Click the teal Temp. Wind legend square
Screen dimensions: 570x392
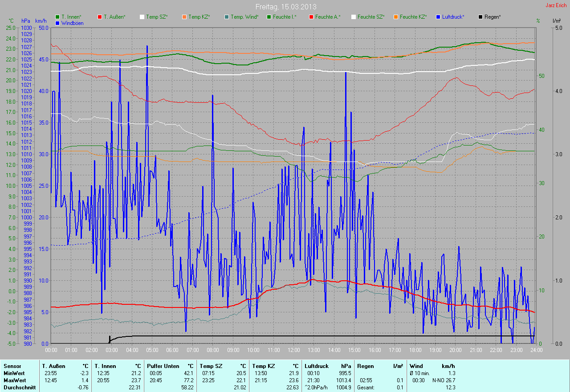tap(227, 17)
